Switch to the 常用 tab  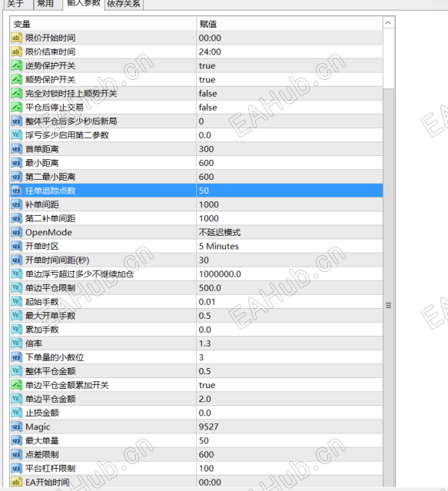(x=48, y=4)
